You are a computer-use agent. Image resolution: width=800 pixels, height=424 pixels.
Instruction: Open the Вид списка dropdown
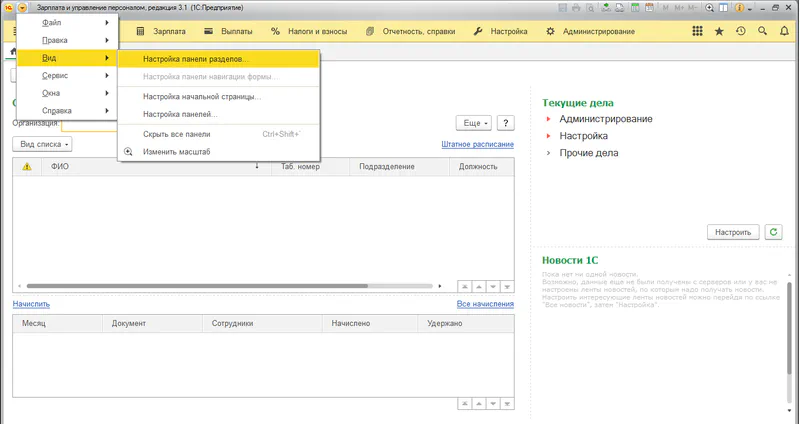tap(42, 145)
